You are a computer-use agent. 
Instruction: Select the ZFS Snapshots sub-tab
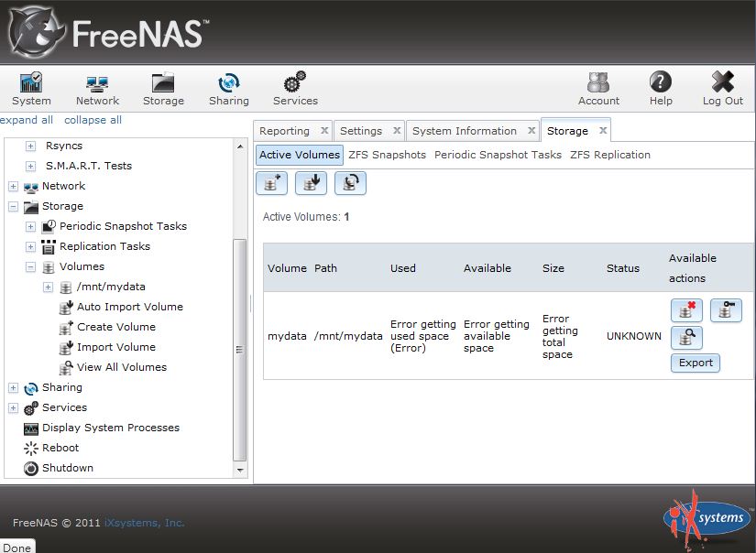point(387,155)
